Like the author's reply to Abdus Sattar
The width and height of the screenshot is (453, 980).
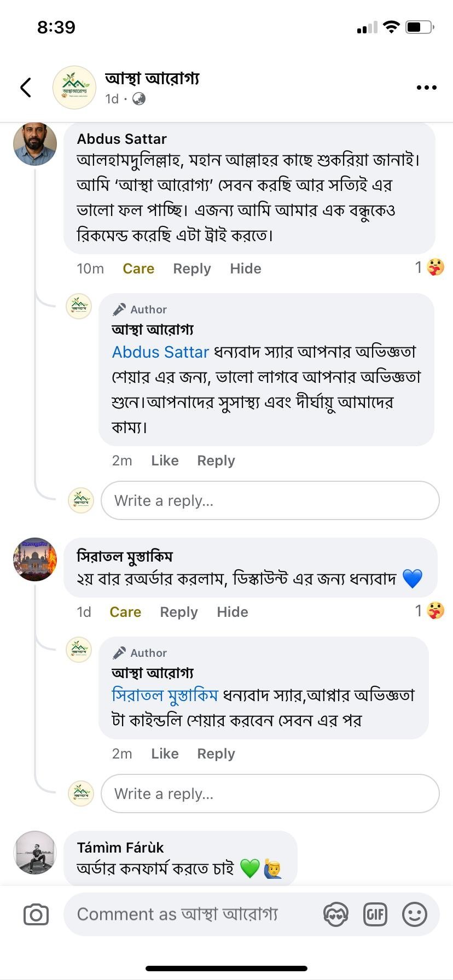point(165,460)
